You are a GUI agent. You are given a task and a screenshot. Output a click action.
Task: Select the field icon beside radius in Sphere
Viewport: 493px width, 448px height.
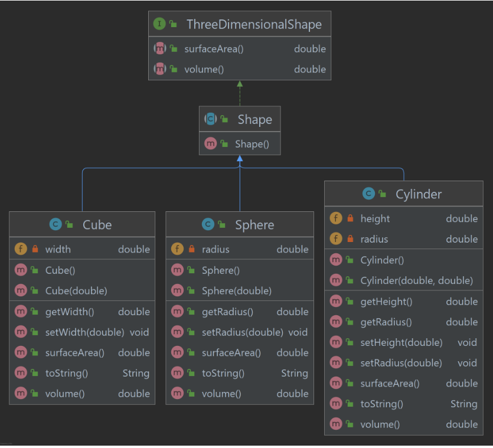tap(177, 249)
